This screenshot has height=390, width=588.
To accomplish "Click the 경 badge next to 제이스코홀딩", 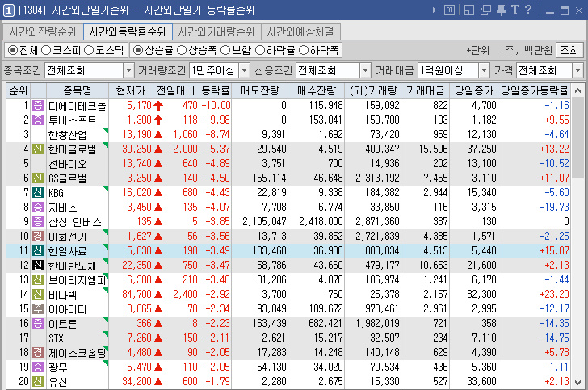I will [37, 353].
